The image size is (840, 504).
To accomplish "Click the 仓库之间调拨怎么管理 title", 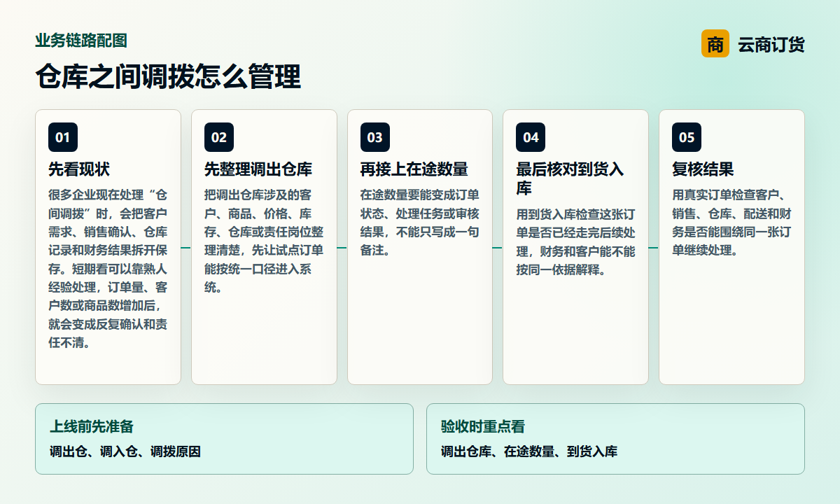I will coord(168,77).
